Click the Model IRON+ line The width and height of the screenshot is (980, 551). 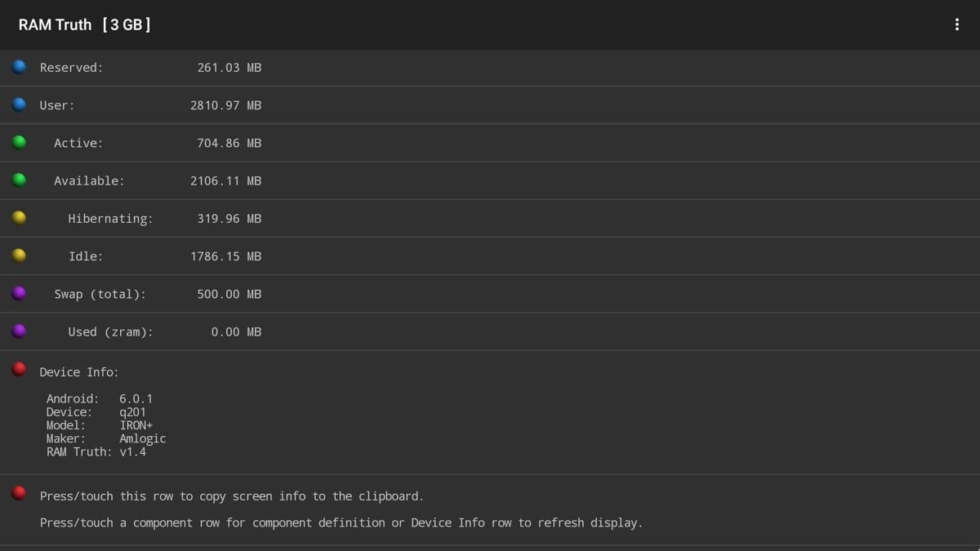pyautogui.click(x=100, y=425)
